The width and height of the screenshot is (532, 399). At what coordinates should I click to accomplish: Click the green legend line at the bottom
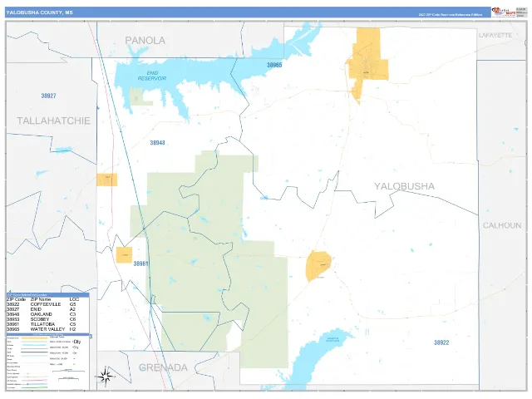[34, 387]
